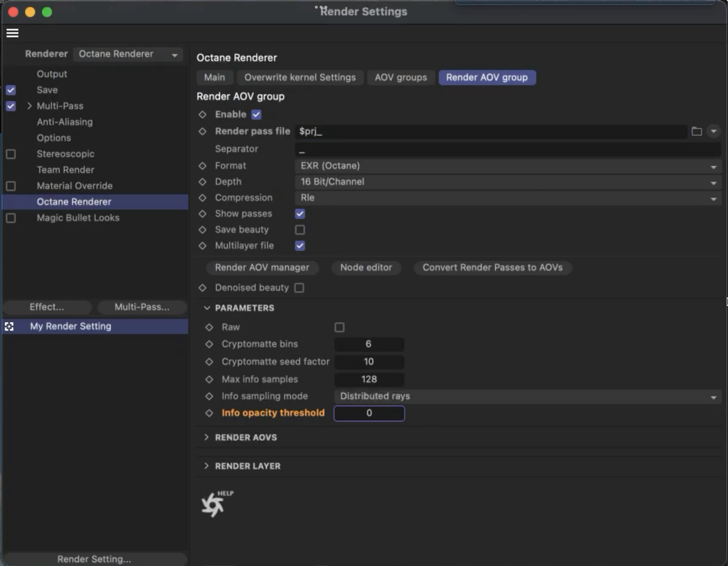Screen dimensions: 728x566
Task: Uncheck the Multilayer file checkbox
Action: (300, 246)
